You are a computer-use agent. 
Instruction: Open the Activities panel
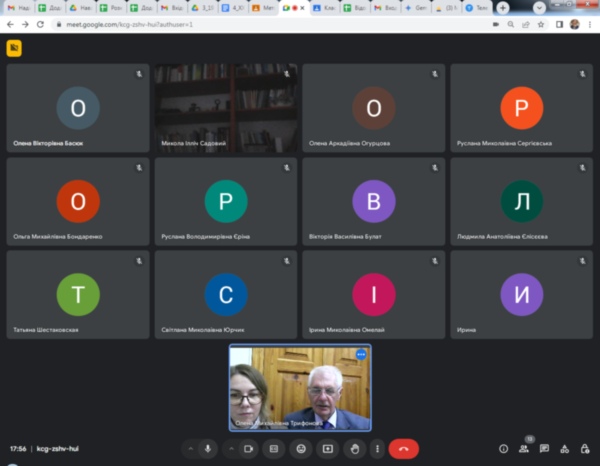tap(564, 449)
